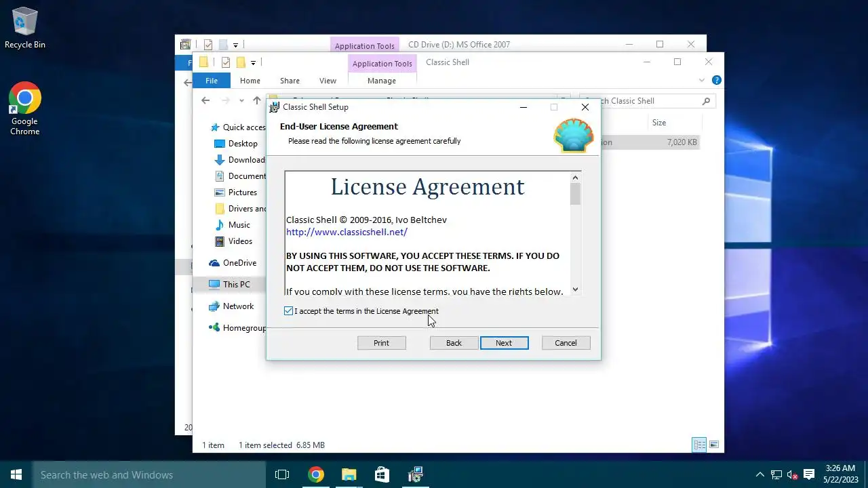Viewport: 868px width, 488px height.
Task: Open File Explorer from taskbar
Action: click(349, 474)
